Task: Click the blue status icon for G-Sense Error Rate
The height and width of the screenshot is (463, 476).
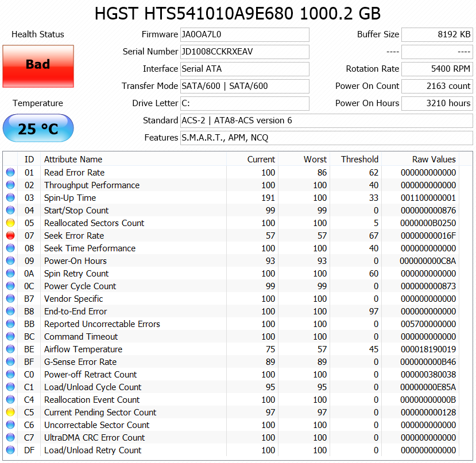Action: click(x=10, y=361)
